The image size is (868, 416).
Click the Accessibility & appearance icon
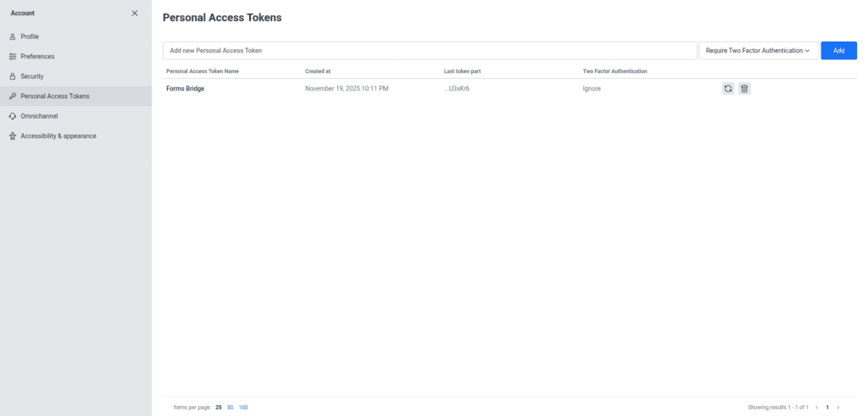13,136
